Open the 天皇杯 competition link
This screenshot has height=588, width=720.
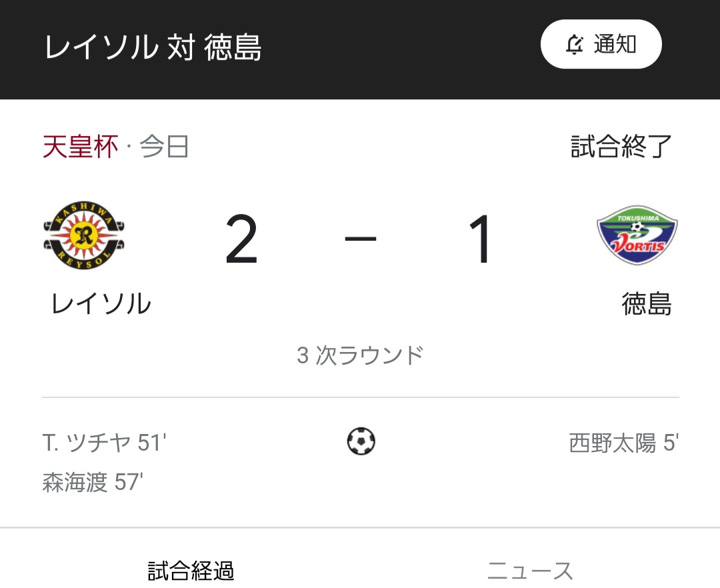pyautogui.click(x=81, y=147)
